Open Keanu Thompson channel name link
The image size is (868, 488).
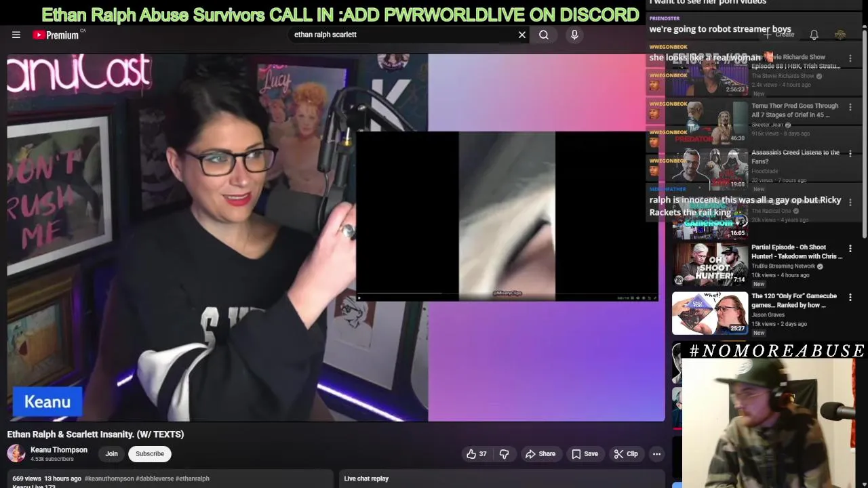pyautogui.click(x=59, y=450)
